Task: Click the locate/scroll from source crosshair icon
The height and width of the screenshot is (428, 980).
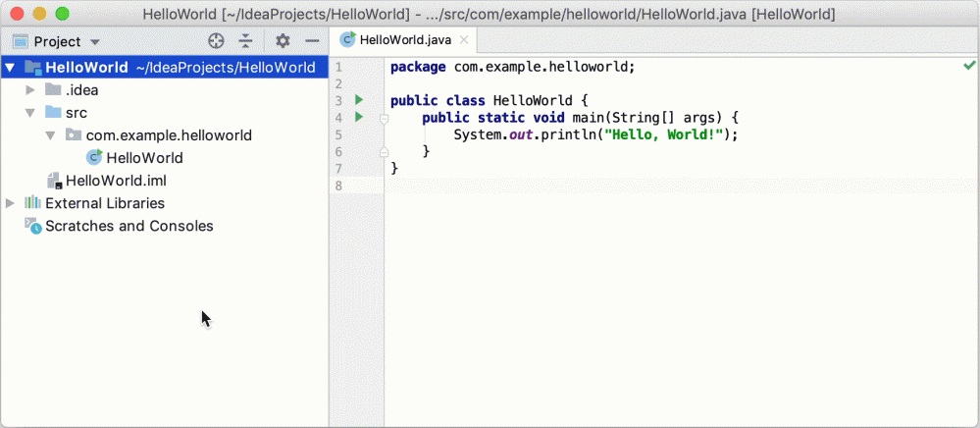Action: (216, 41)
